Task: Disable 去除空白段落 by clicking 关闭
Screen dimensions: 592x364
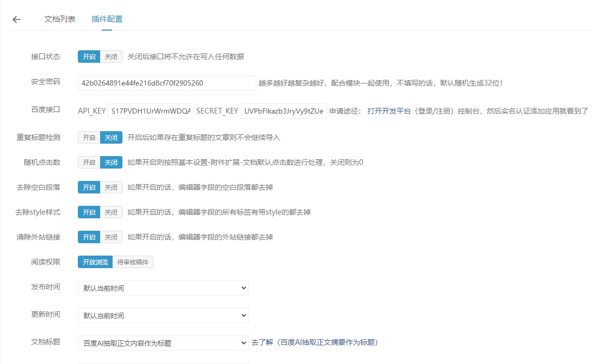Action: pos(111,187)
